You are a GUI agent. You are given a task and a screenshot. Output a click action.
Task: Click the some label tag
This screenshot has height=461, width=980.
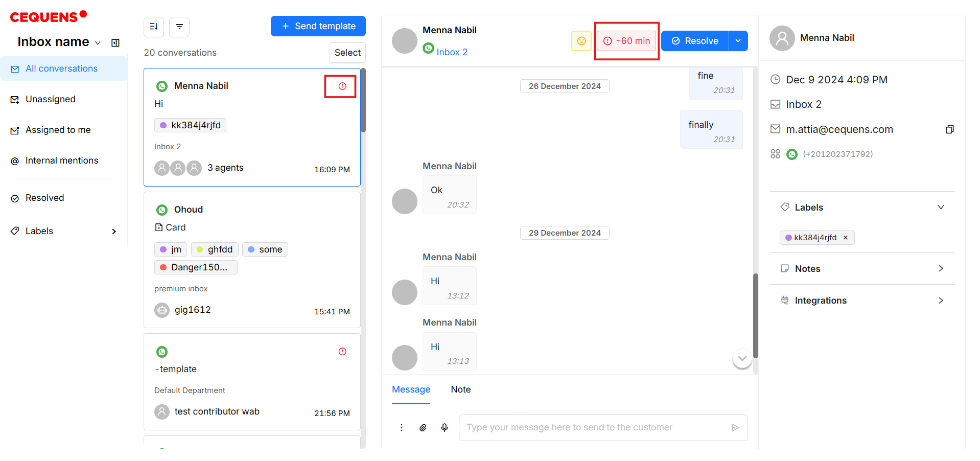pos(265,249)
